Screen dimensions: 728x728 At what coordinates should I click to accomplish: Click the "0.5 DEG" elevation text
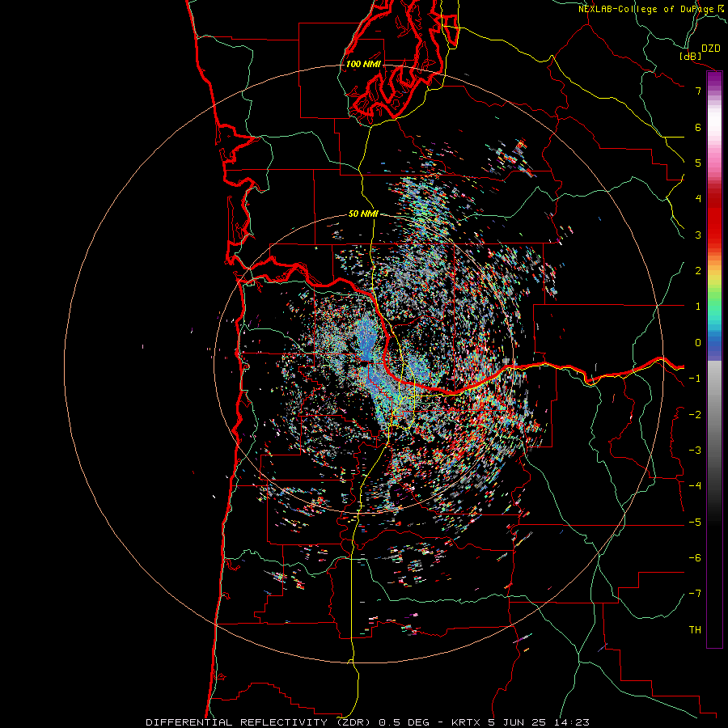coord(404,722)
